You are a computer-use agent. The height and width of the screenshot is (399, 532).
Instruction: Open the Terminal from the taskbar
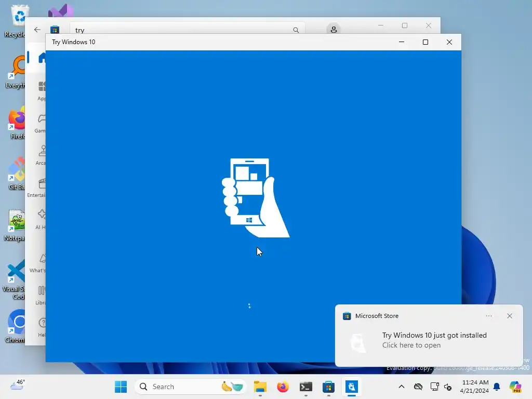(x=305, y=387)
